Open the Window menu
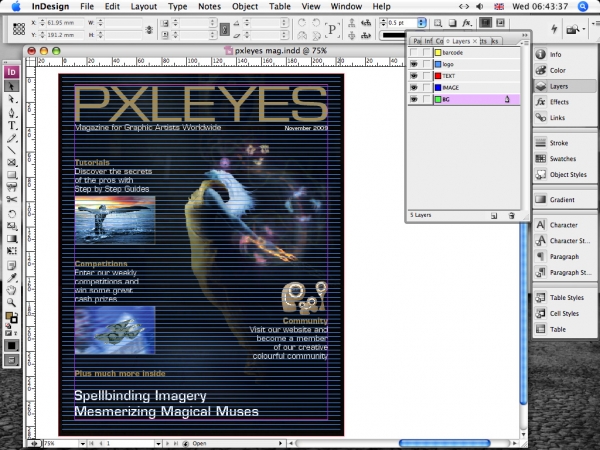The height and width of the screenshot is (450, 600). coord(346,7)
